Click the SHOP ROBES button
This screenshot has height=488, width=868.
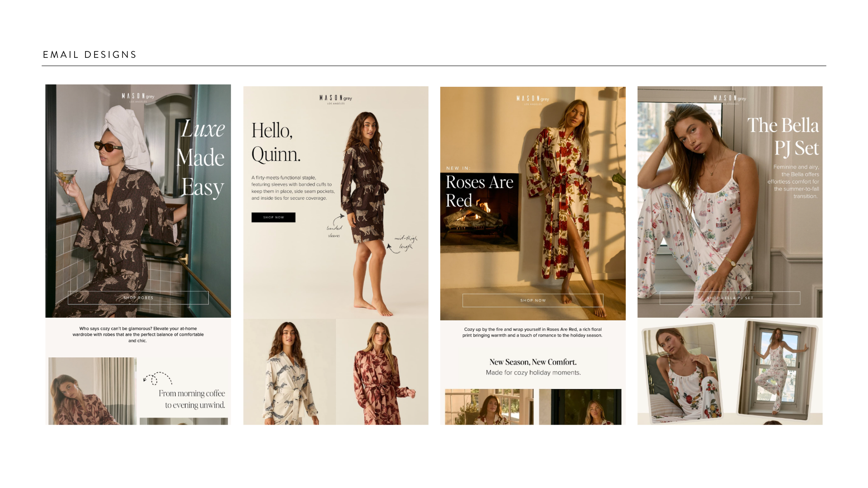pos(138,298)
